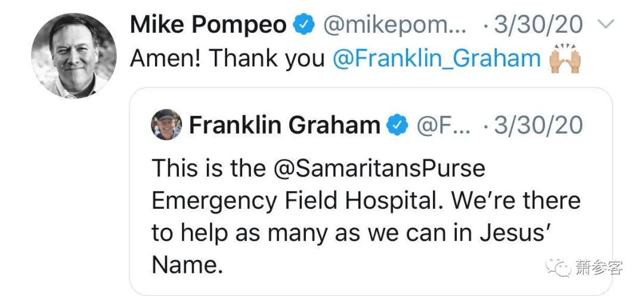Expand the tweet options chevron menu
This screenshot has width=644, height=296.
click(606, 24)
